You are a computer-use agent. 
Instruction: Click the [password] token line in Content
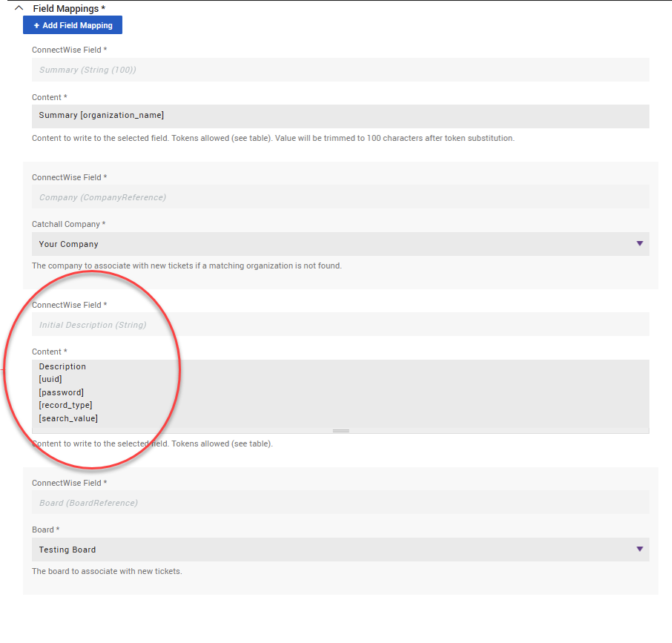click(x=62, y=392)
